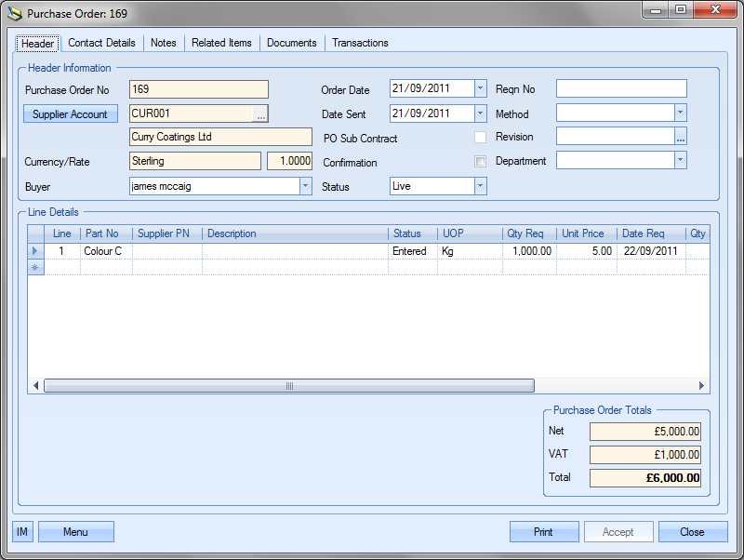Click the Print button

click(x=543, y=532)
